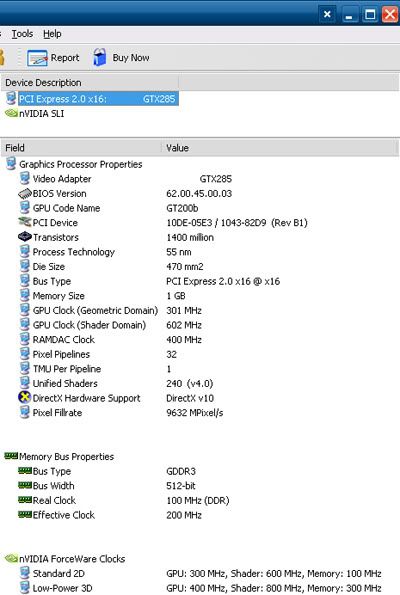Screen dimensions: 400x595
Task: Click the Buy Now shopping bag icon
Action: (x=99, y=58)
